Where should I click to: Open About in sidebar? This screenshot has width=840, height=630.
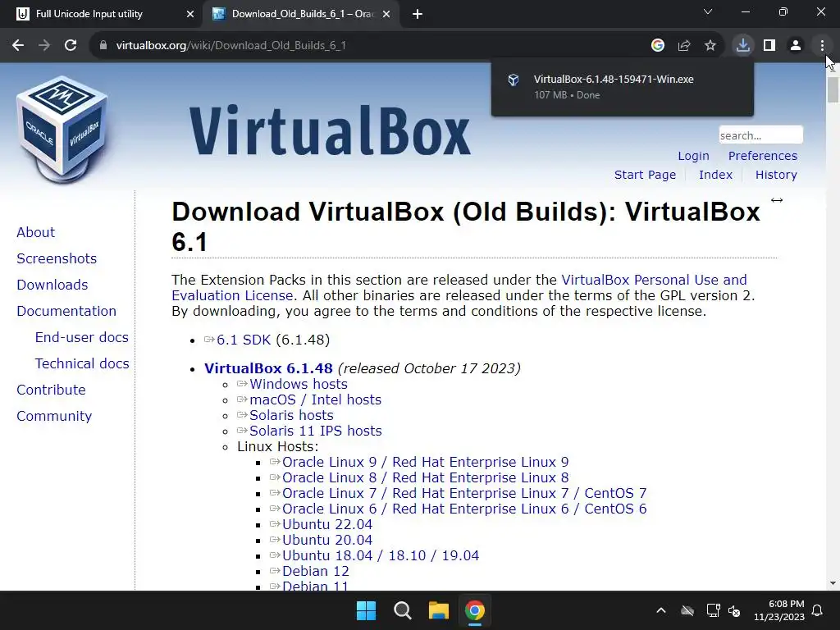tap(35, 232)
